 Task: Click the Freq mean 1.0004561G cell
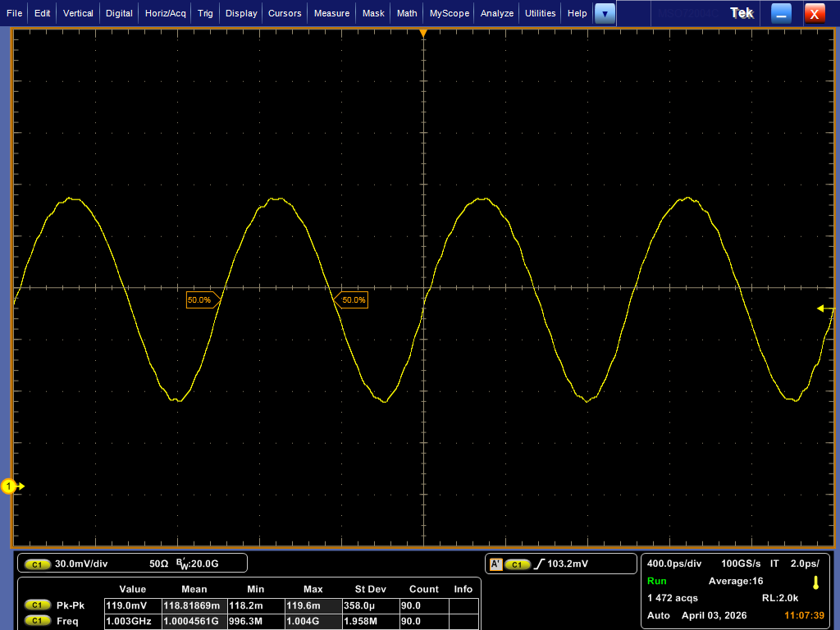click(x=194, y=621)
